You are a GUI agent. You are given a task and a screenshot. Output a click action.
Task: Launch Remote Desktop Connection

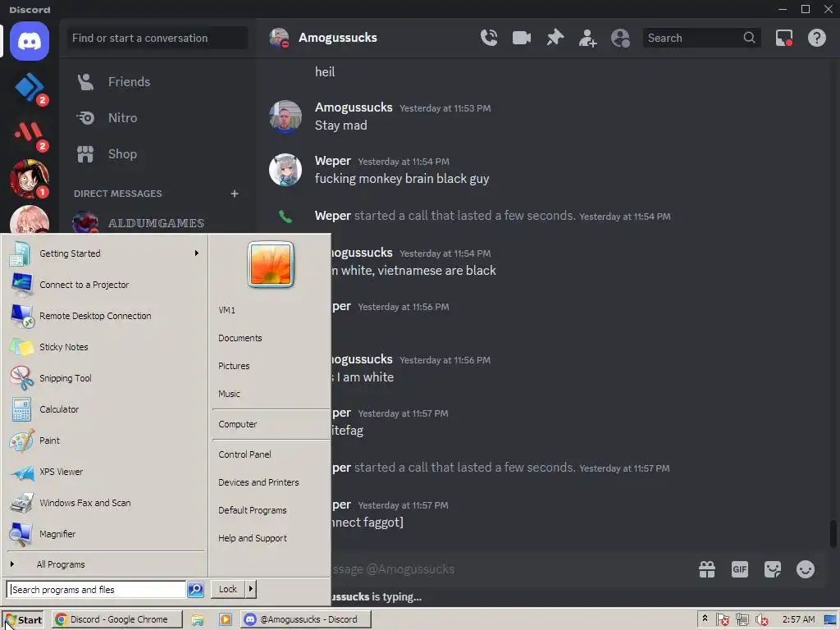coord(105,316)
